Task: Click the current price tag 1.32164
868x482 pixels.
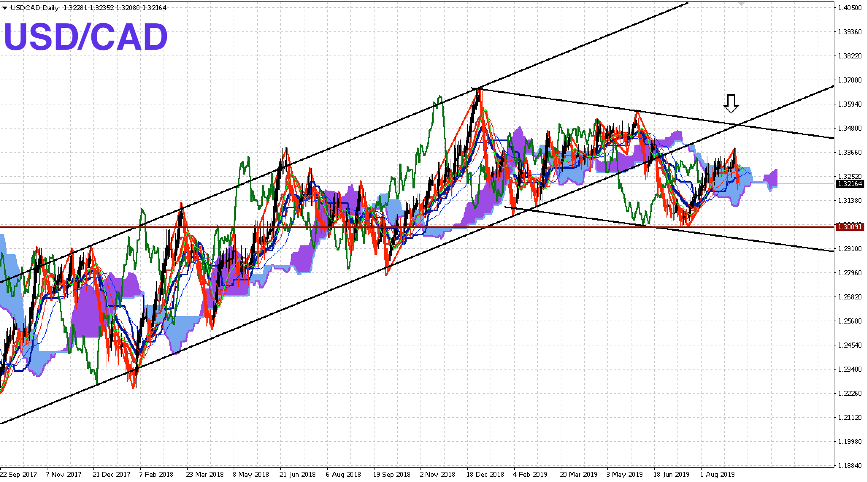Action: pos(850,184)
